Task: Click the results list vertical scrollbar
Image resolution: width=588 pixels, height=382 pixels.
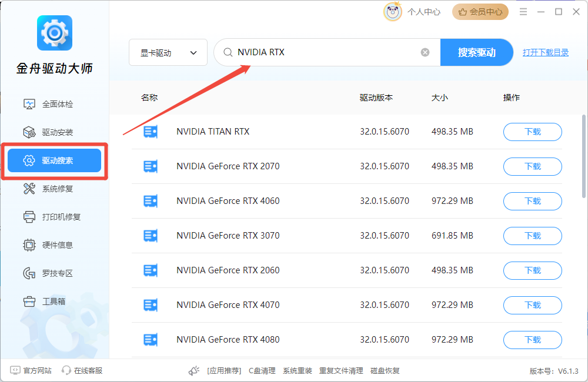Action: tap(584, 156)
